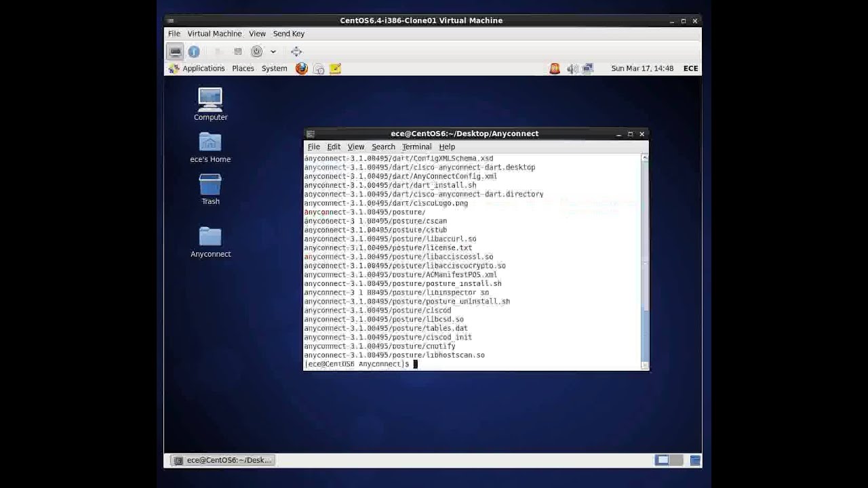
Task: Click the greyed-out run VM button
Action: 218,52
